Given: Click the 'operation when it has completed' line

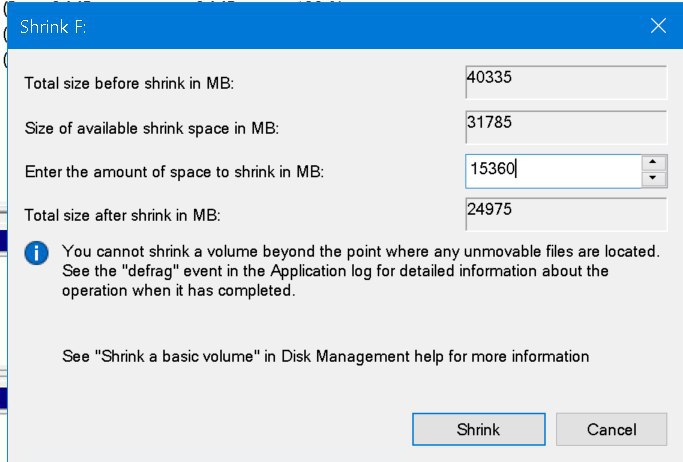Looking at the screenshot, I should tap(179, 290).
